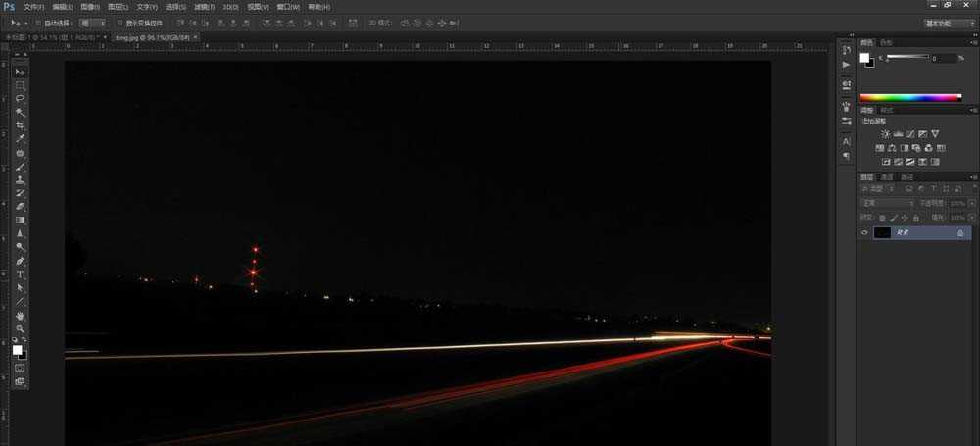Click the Zoom tool in the toolbox

click(20, 329)
